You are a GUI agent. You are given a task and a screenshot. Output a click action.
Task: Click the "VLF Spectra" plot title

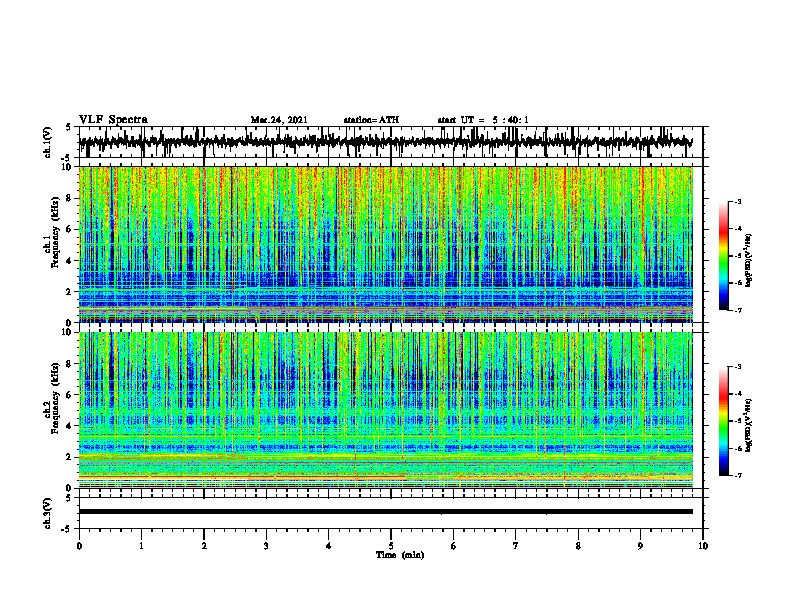click(113, 120)
